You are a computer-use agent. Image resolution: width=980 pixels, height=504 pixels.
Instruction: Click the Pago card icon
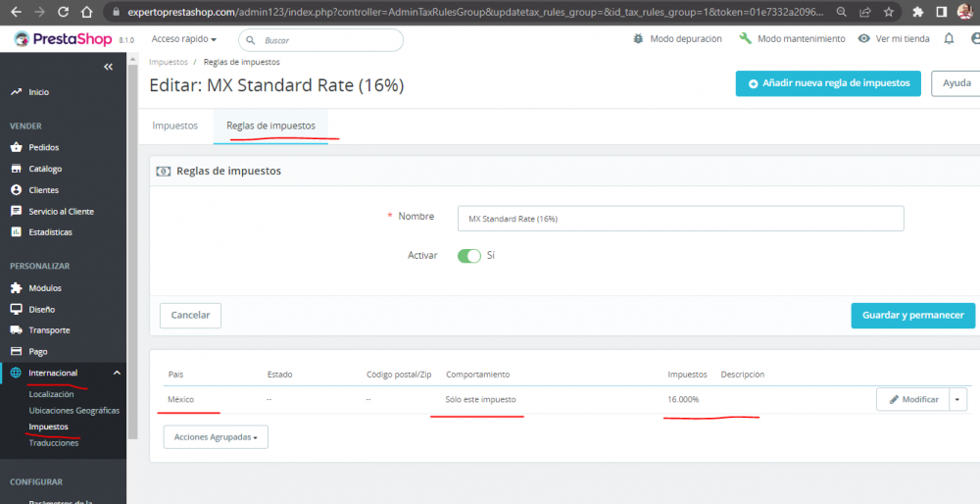pyautogui.click(x=17, y=351)
